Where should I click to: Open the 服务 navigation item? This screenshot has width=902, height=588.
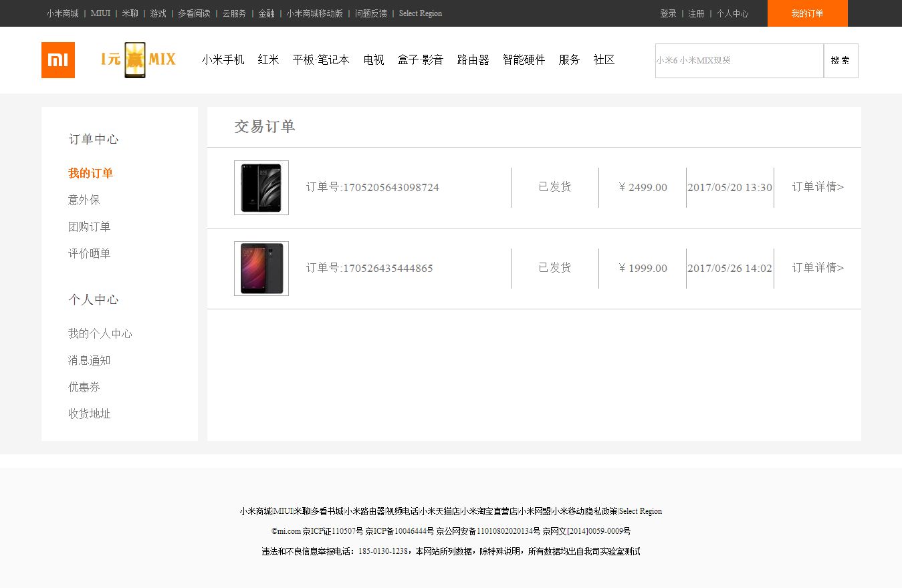click(570, 60)
